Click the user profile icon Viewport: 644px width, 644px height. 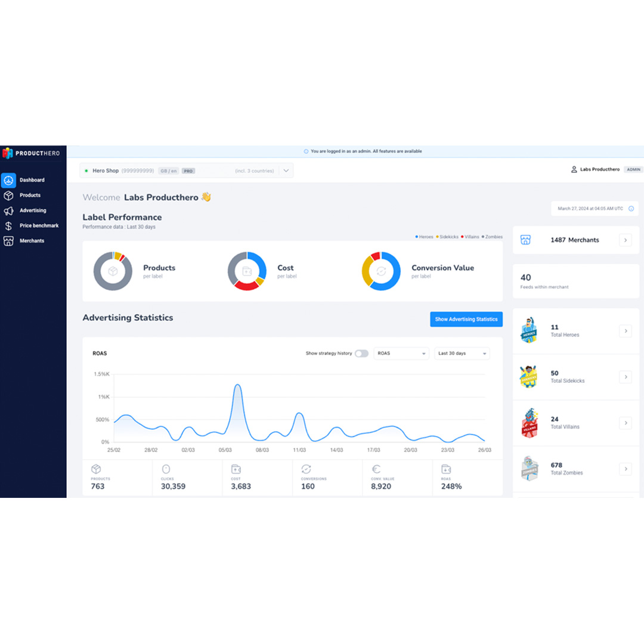(x=574, y=170)
